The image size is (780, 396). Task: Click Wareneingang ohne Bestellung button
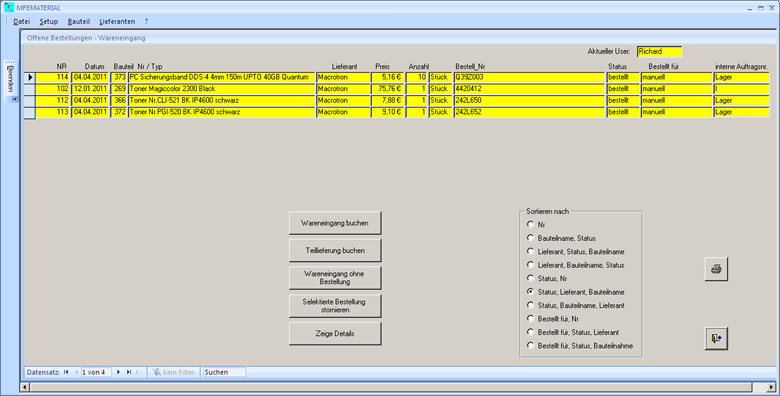pos(335,278)
